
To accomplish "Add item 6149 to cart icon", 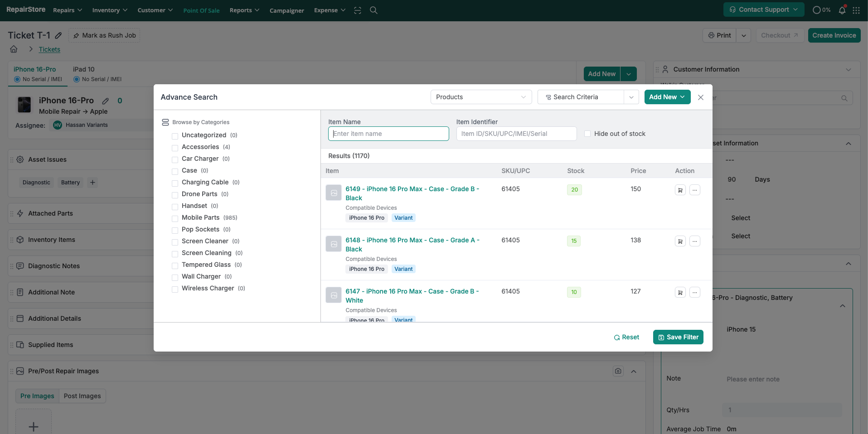I will click(680, 190).
